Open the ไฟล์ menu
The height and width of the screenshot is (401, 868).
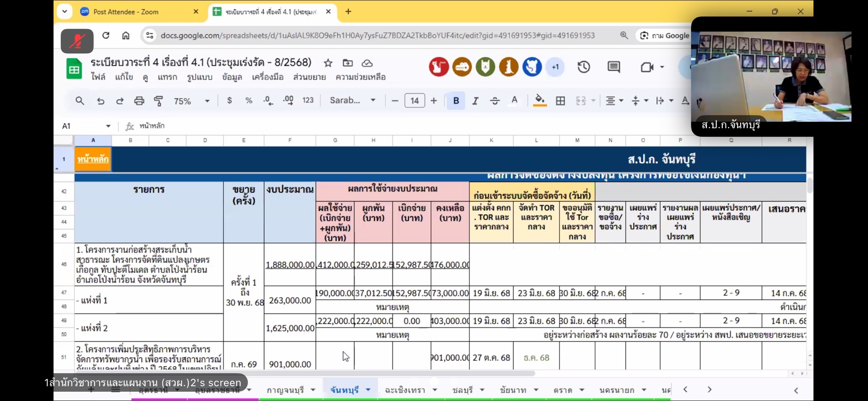coord(98,77)
